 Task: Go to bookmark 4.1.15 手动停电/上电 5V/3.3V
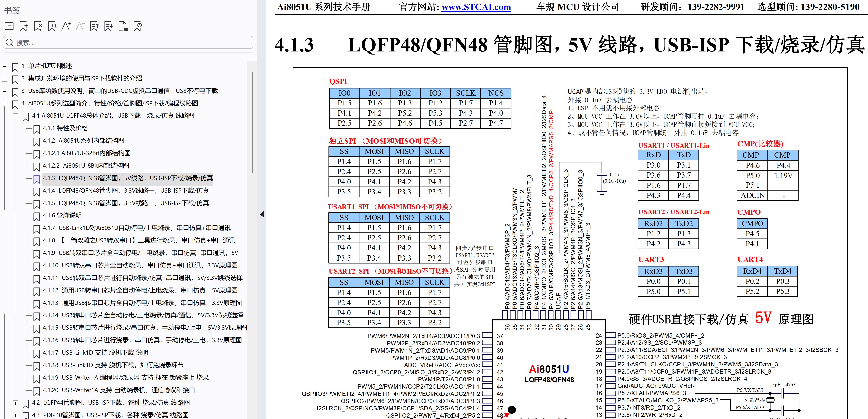tap(145, 328)
